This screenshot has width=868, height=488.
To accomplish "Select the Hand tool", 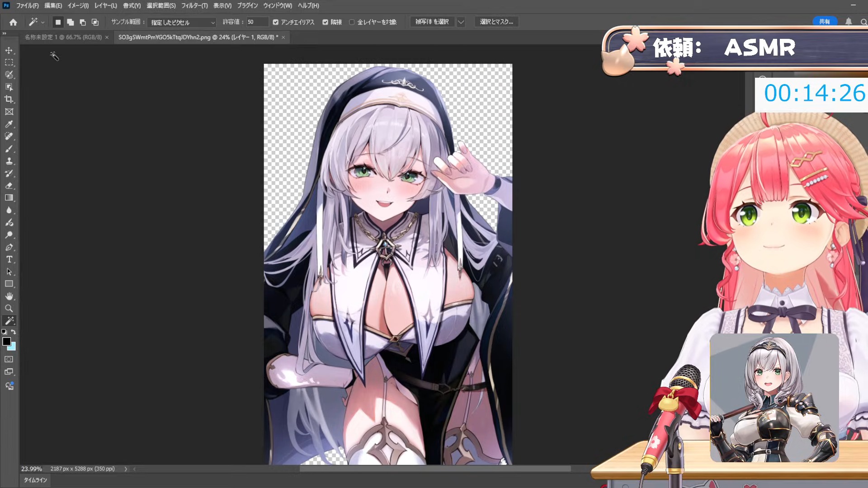I will click(x=9, y=296).
